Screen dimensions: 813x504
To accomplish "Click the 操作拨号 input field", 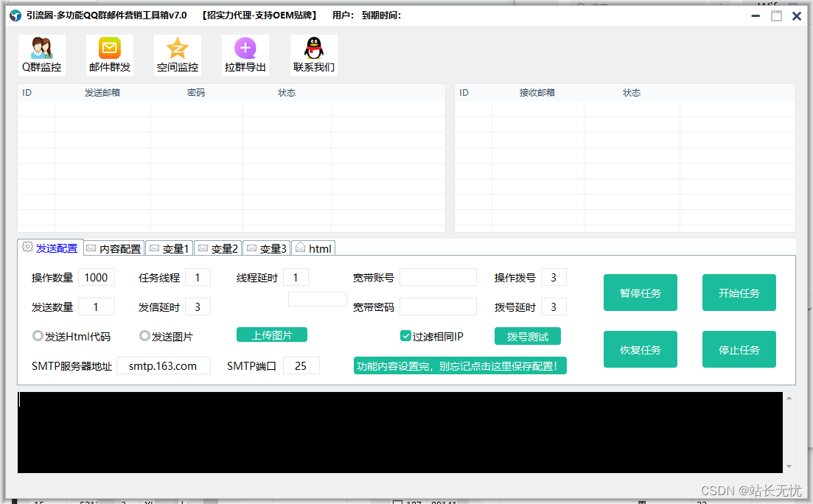I will (x=554, y=277).
